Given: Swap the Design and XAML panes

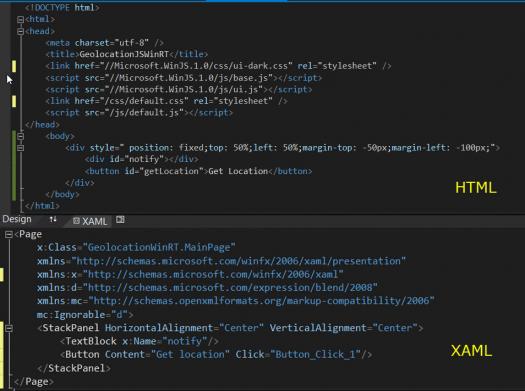Looking at the screenshot, I should (53, 220).
